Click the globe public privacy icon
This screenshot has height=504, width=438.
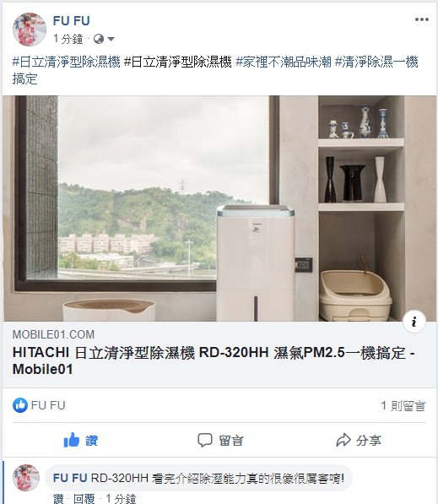tap(99, 39)
